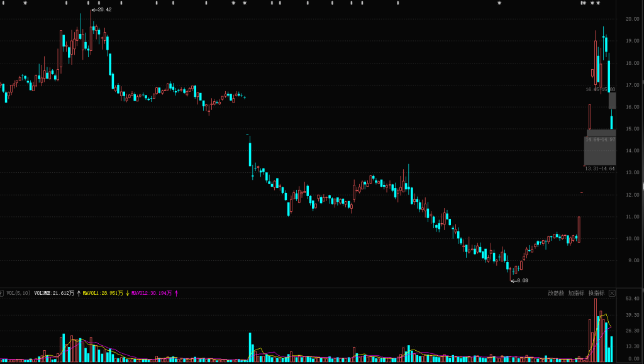
Task: Click the yellow down arrow after MAVOL1
Action: 127,293
